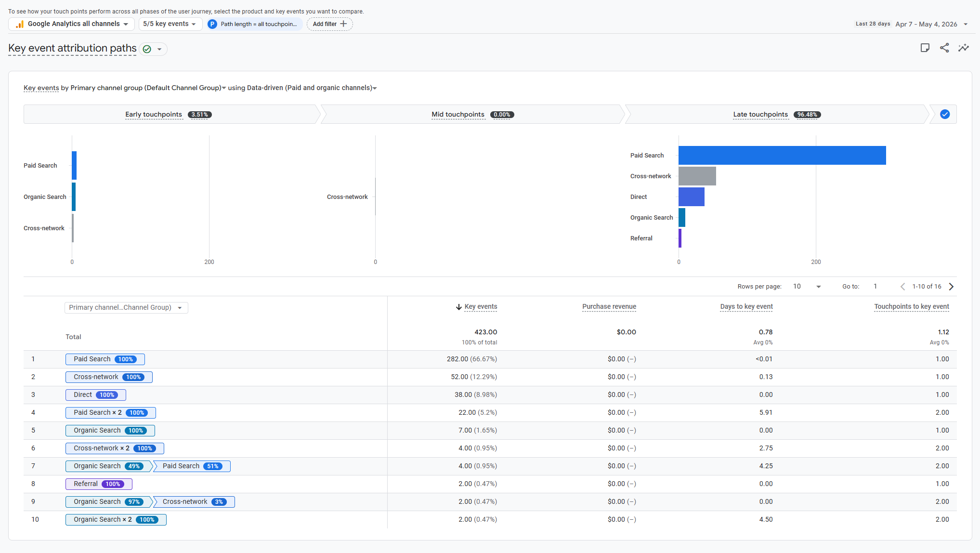Open Rows per page dropdown
Image resolution: width=980 pixels, height=553 pixels.
[x=807, y=287]
